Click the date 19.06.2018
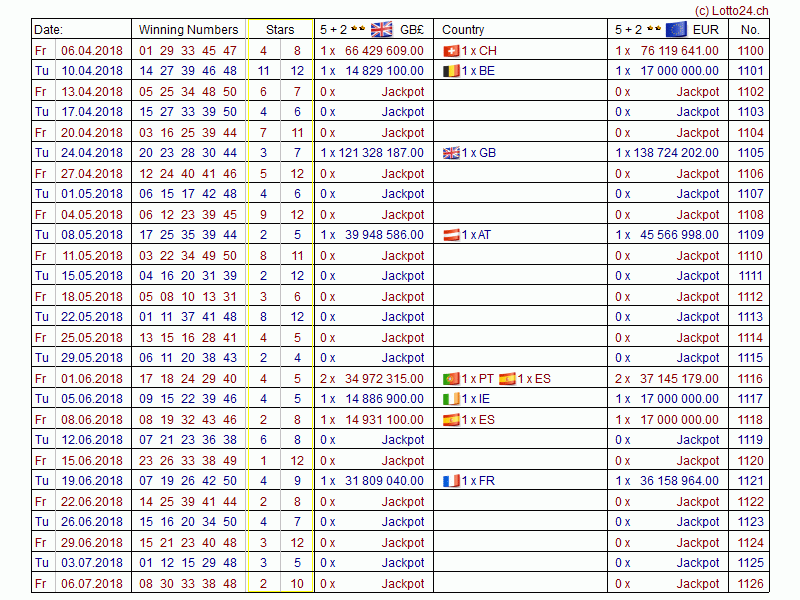Viewport: 800px width, 600px height. 92,481
